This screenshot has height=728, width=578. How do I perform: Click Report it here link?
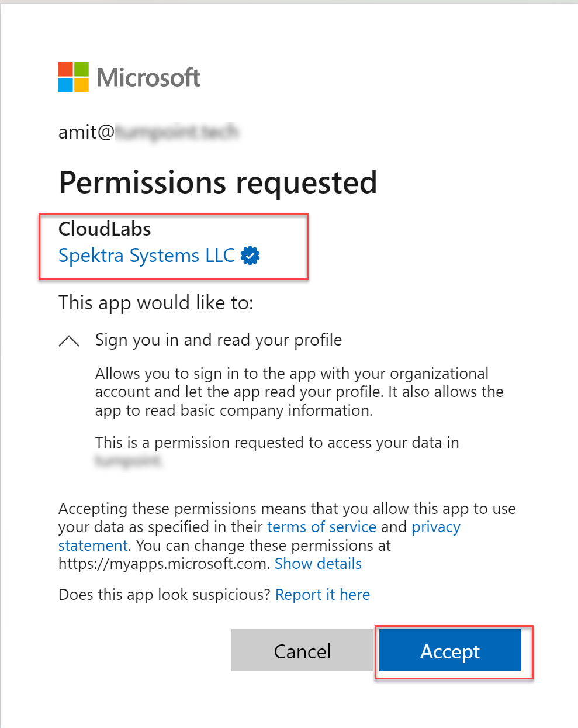(x=323, y=595)
